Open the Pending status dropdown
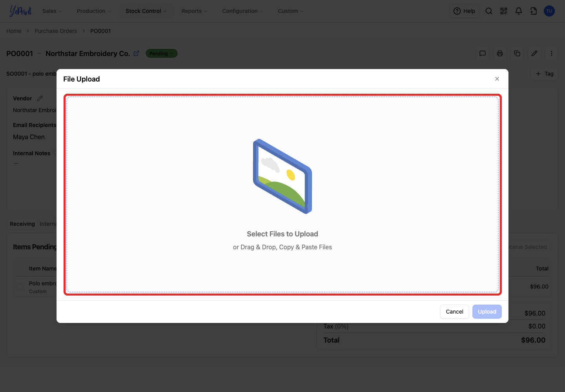This screenshot has width=565, height=392. pos(161,53)
